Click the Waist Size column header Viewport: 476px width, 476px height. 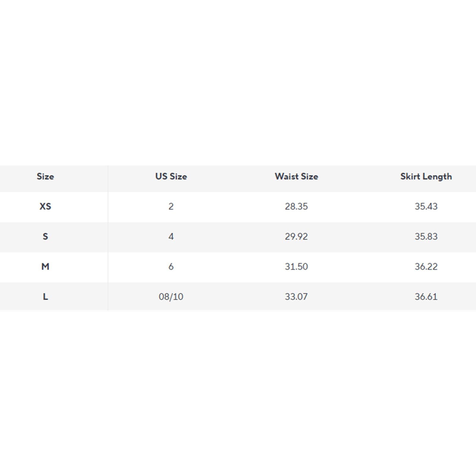coord(296,176)
